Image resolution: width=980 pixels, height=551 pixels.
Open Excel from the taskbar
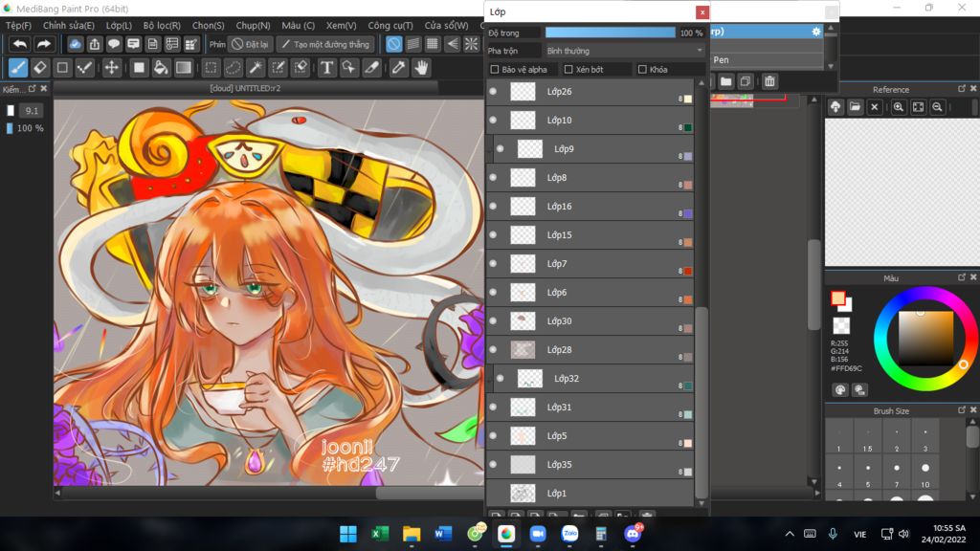[x=379, y=534]
